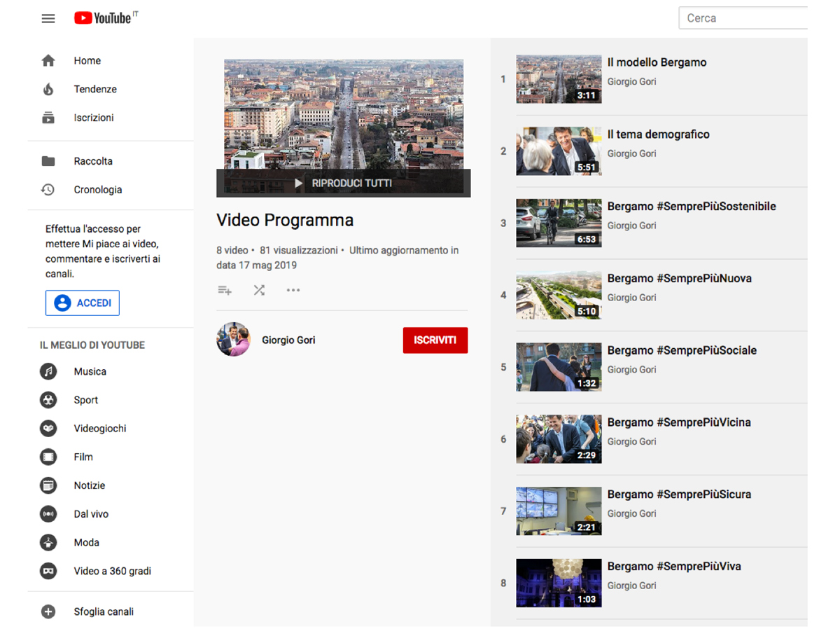Click the title 'Il tema demografico'
The width and height of the screenshot is (840, 636).
point(659,134)
